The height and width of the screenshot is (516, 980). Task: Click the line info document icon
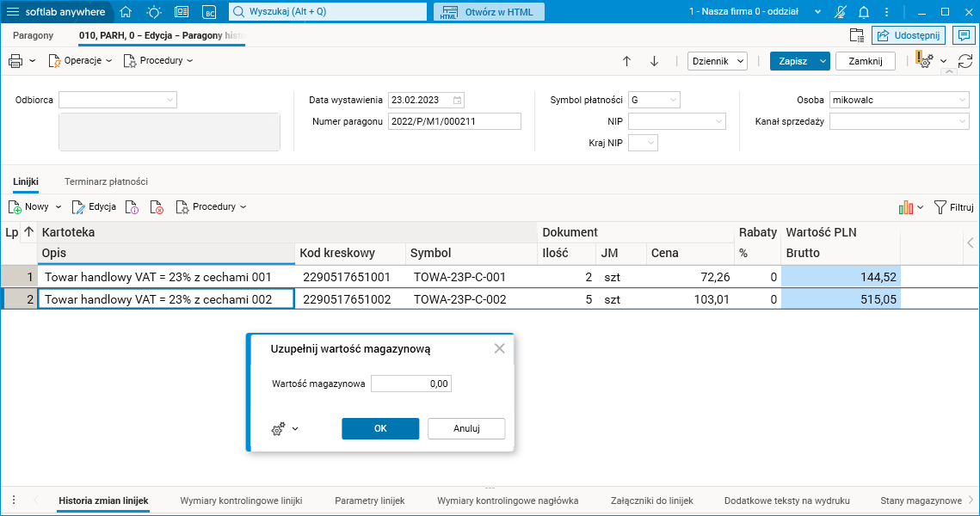click(132, 206)
